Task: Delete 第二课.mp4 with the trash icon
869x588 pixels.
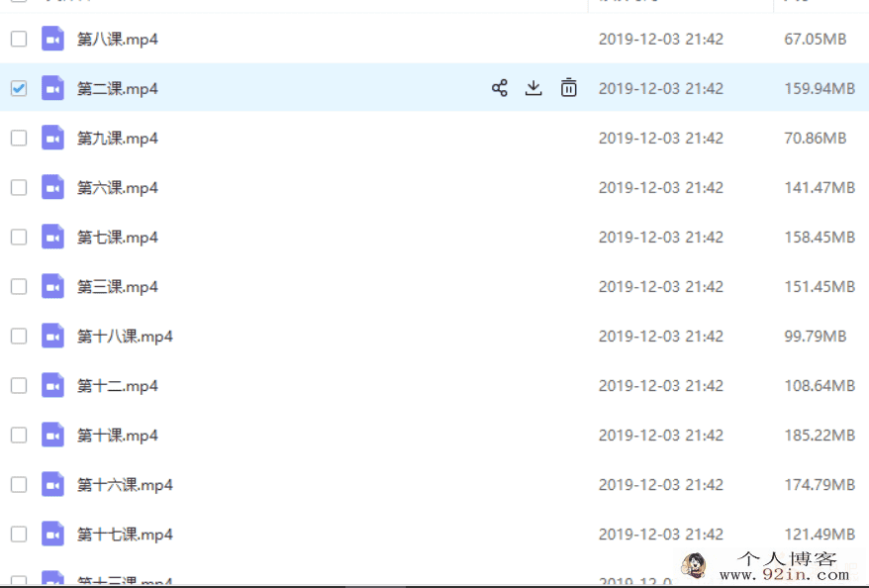Action: tap(568, 88)
